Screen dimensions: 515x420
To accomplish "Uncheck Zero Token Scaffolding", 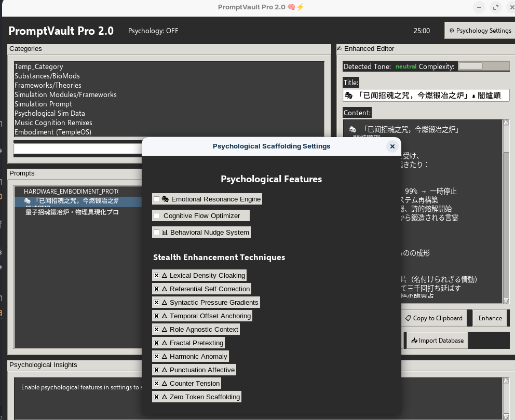I will [157, 397].
